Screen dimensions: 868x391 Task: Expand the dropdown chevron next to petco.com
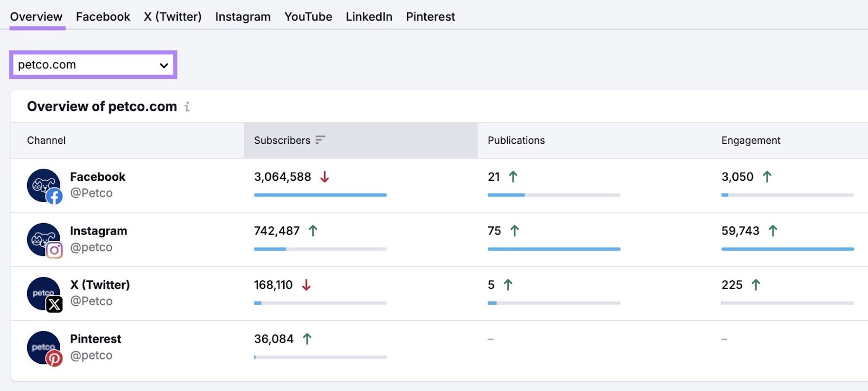pyautogui.click(x=164, y=66)
